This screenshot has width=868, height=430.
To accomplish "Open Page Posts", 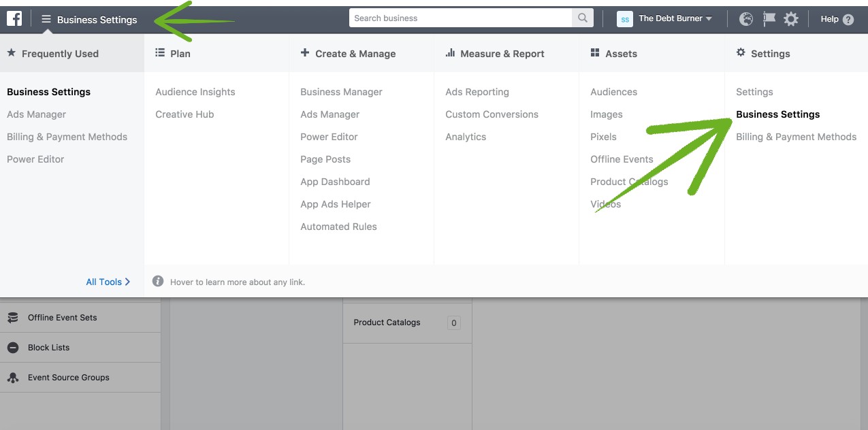I will tap(325, 159).
